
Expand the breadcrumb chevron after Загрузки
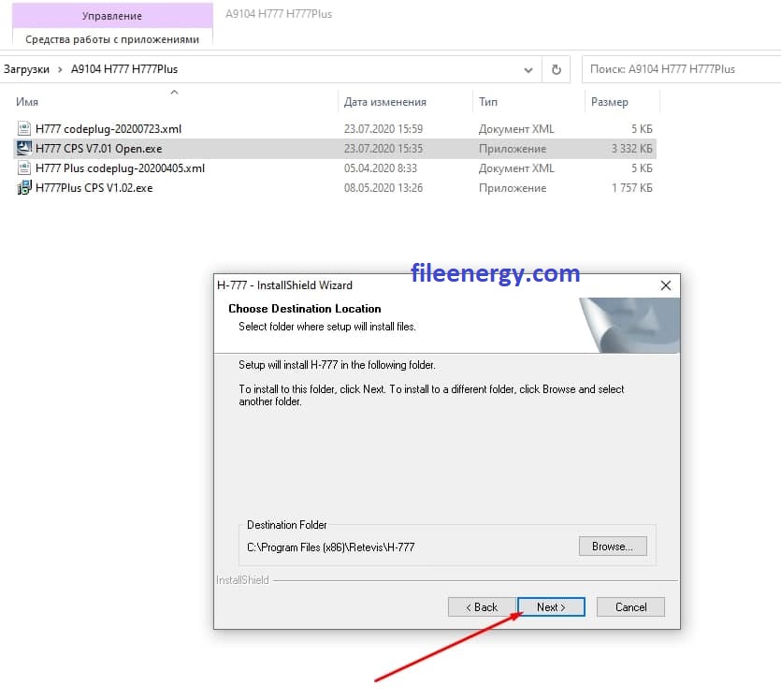pyautogui.click(x=60, y=69)
